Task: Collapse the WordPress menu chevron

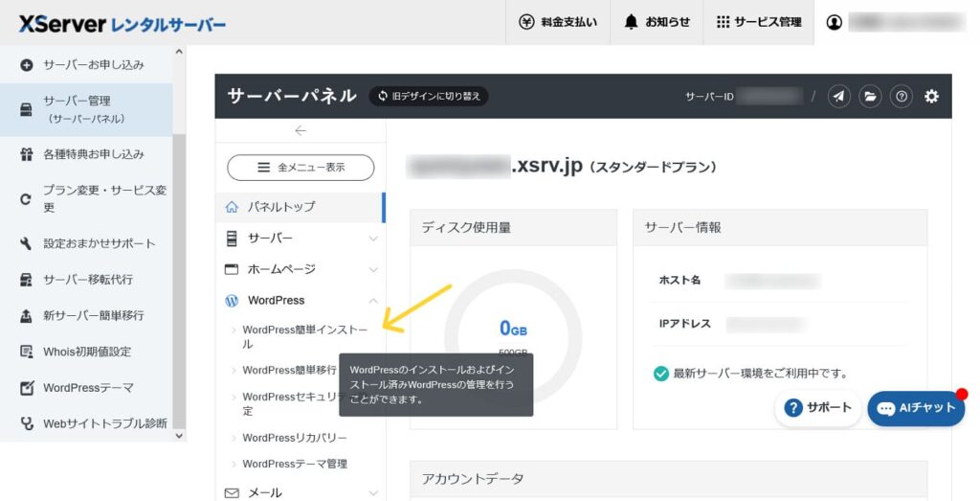Action: pyautogui.click(x=373, y=301)
